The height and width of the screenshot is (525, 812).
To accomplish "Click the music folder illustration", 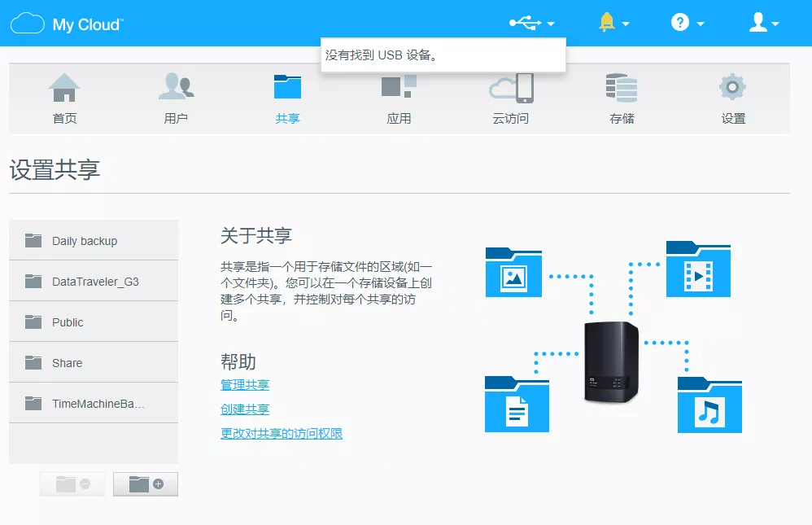I will (x=709, y=405).
